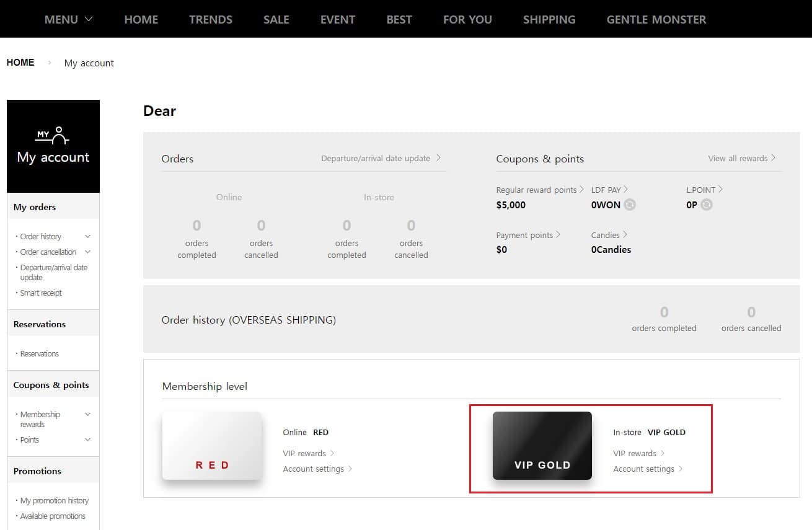Expand Order history in sidebar
This screenshot has width=812, height=530.
[x=87, y=236]
